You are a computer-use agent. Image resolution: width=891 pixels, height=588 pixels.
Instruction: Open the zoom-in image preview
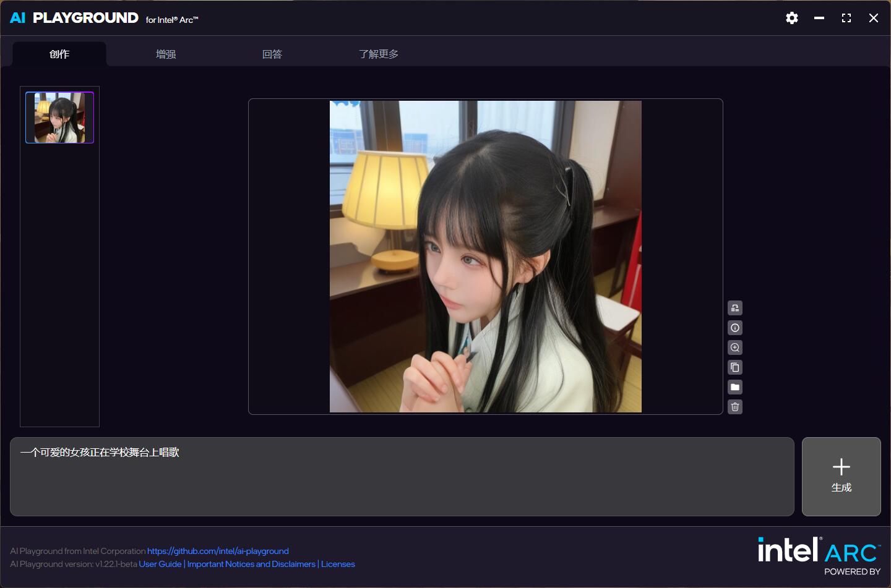click(735, 347)
